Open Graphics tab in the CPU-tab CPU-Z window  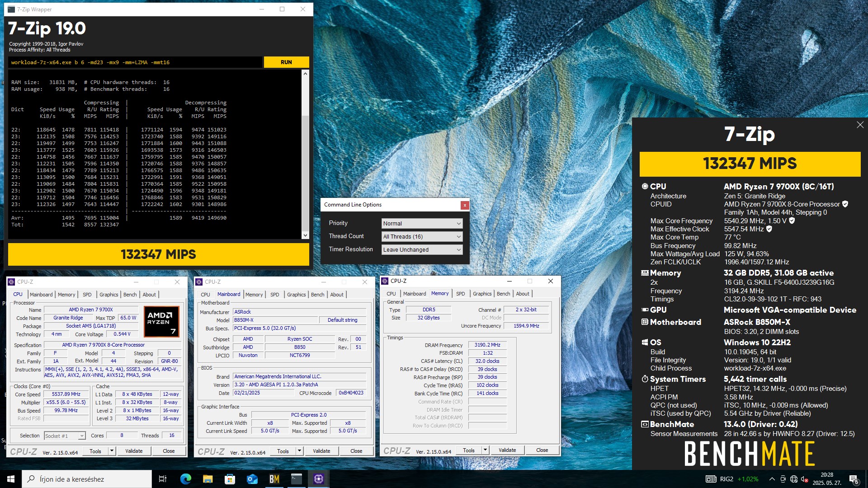(x=108, y=295)
